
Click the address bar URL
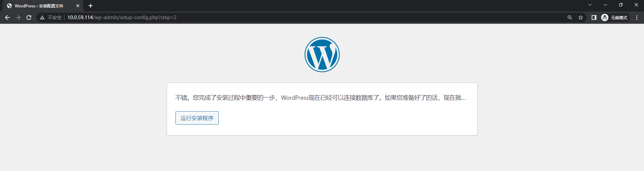click(x=122, y=17)
